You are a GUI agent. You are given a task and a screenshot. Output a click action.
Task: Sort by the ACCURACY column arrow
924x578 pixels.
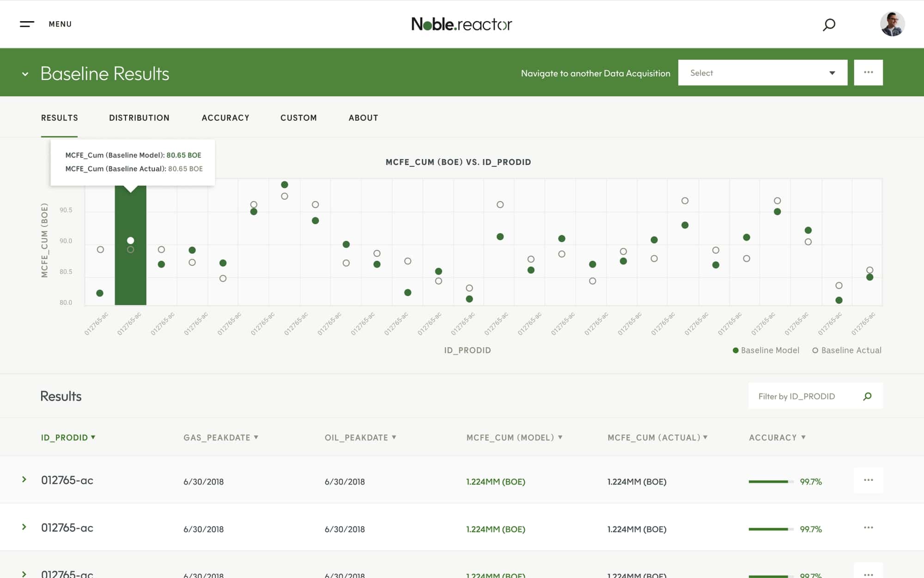[803, 437]
